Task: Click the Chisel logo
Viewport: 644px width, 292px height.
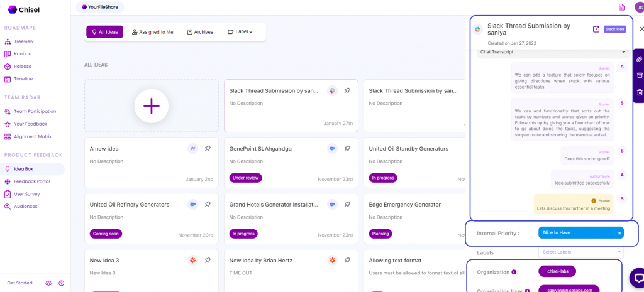Action: [x=24, y=9]
